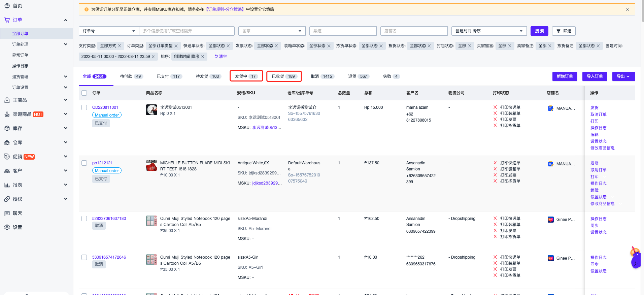Click MSKU link 李远测试0513
The width and height of the screenshot is (644, 295).
click(267, 128)
